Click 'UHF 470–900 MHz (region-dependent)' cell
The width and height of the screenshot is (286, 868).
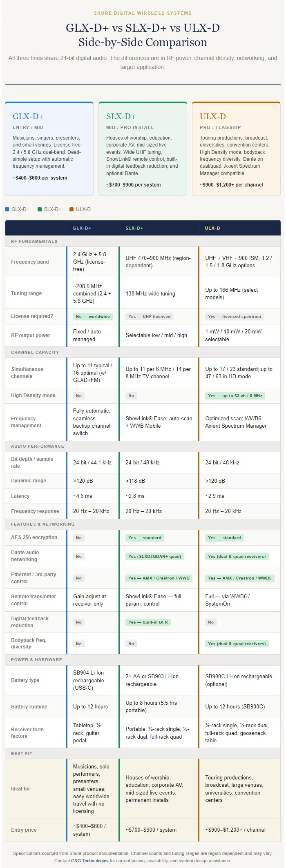pyautogui.click(x=158, y=262)
